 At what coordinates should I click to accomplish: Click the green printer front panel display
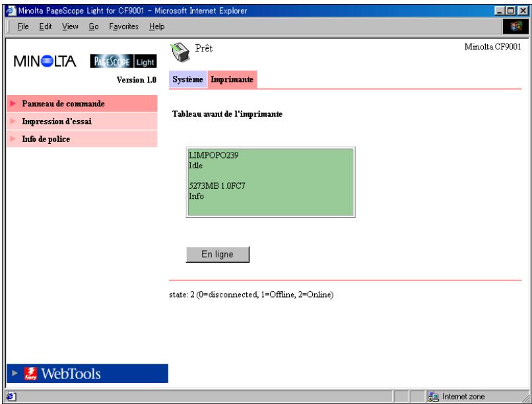(271, 182)
